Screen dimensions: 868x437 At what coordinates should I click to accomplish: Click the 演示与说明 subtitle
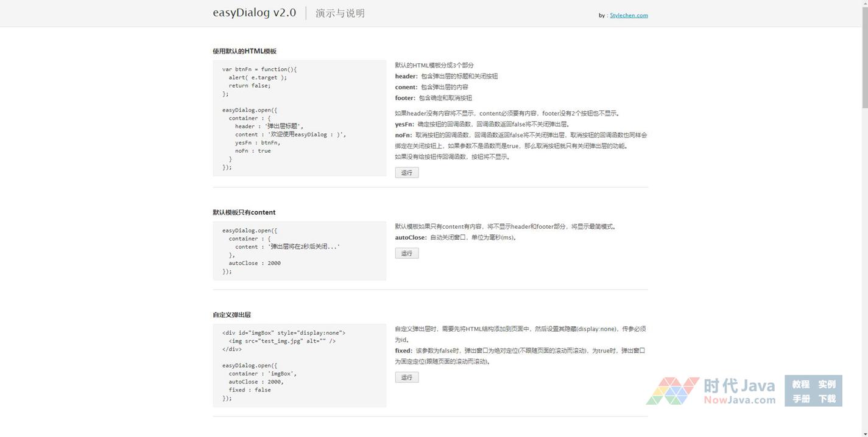340,13
